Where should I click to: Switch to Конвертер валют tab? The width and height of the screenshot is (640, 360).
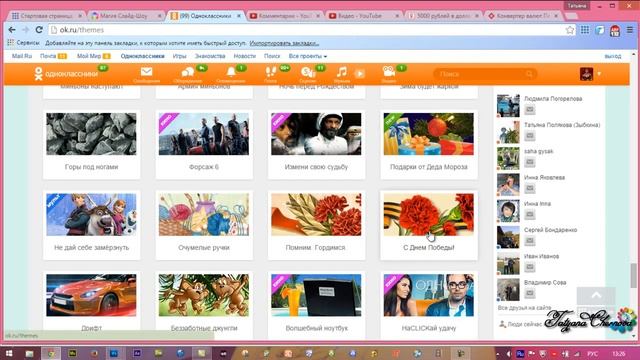[x=523, y=16]
